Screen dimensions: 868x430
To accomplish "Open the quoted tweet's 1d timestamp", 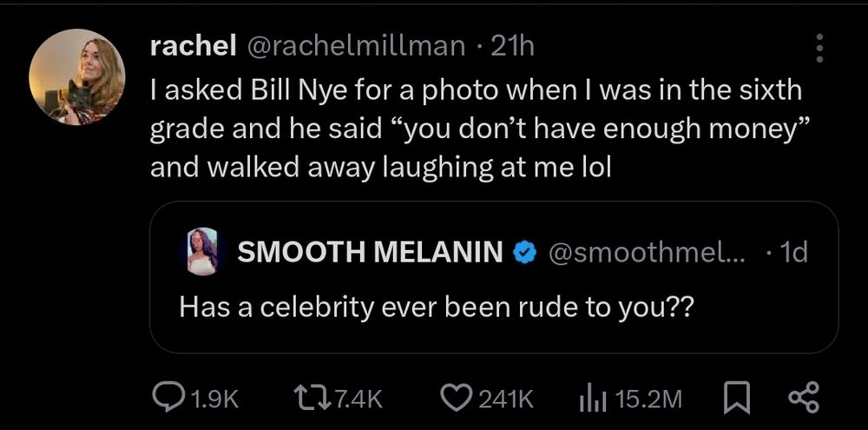I will tap(793, 252).
